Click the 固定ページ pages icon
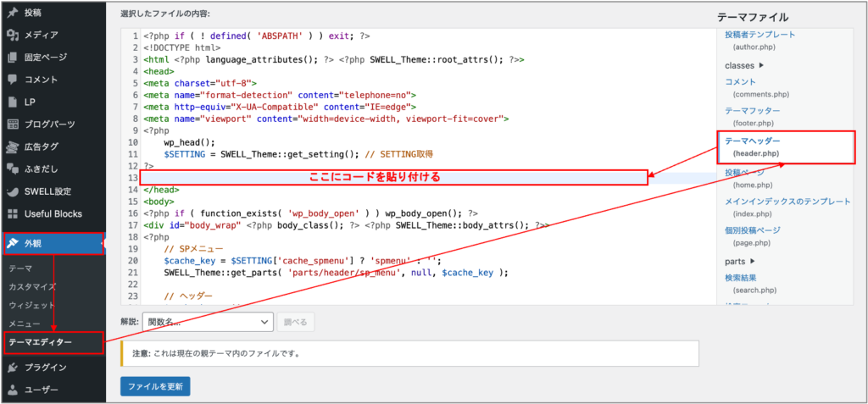Image resolution: width=868 pixels, height=404 pixels. (x=12, y=57)
